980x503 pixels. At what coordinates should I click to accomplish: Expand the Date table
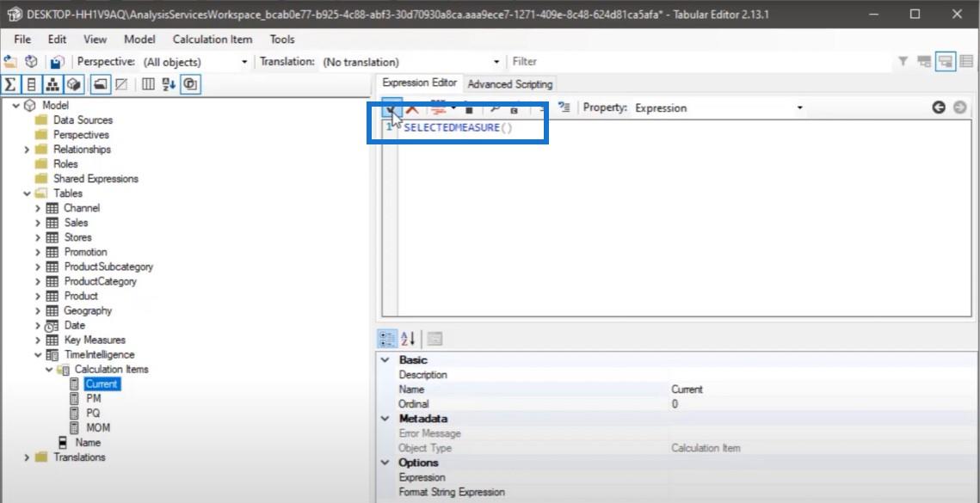(x=38, y=326)
